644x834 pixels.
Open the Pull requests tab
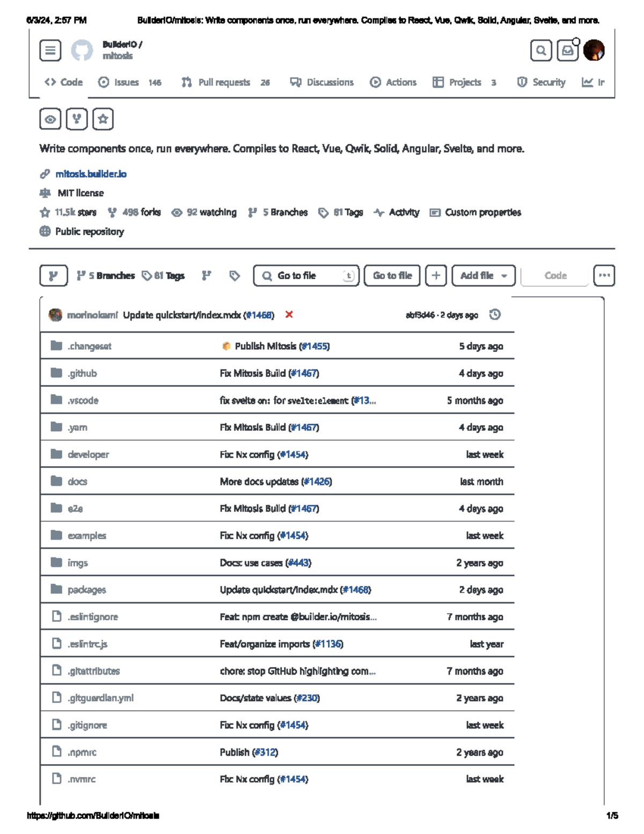pos(223,82)
